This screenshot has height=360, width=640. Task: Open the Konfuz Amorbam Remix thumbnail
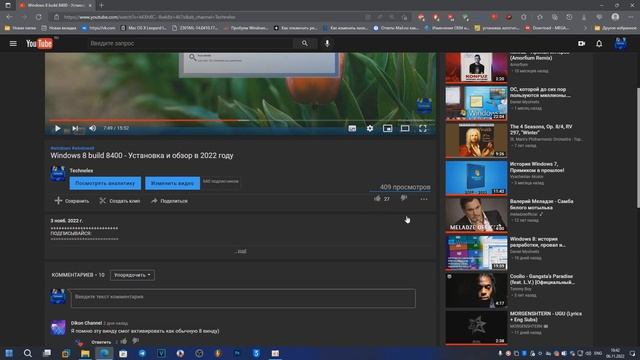coord(476,68)
